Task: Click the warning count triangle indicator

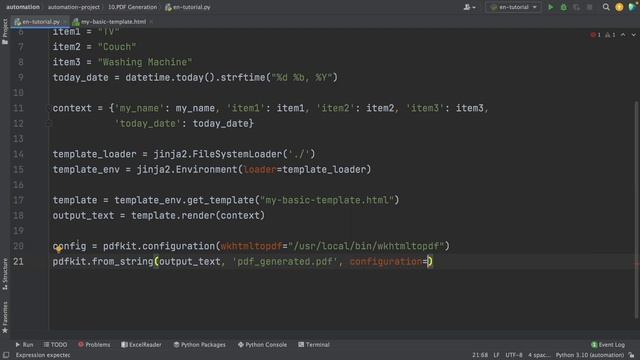Action: click(x=610, y=35)
